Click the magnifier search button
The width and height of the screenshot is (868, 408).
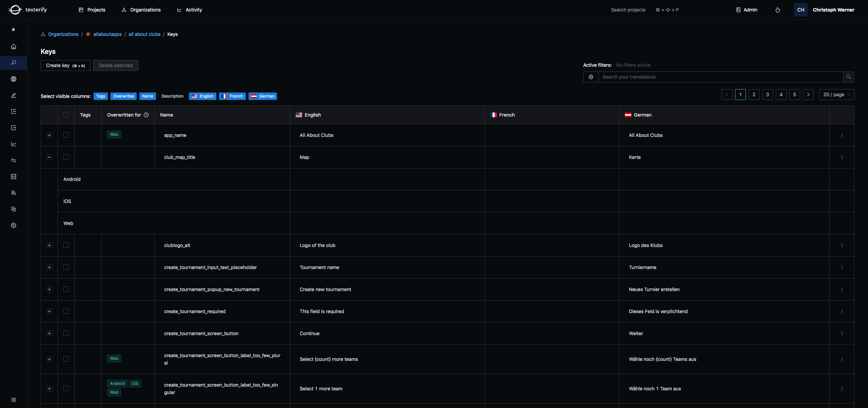tap(848, 77)
